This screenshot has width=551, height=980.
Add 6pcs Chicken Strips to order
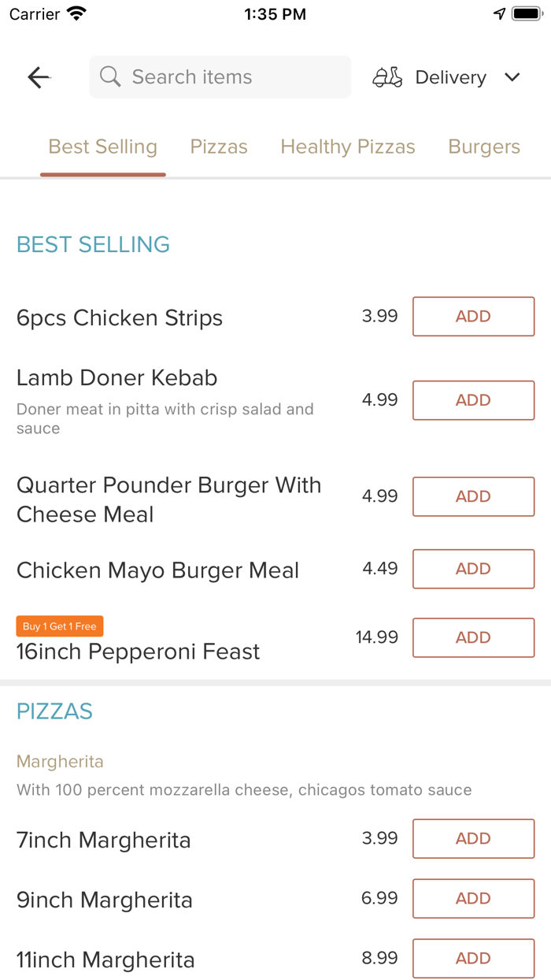pyautogui.click(x=474, y=317)
